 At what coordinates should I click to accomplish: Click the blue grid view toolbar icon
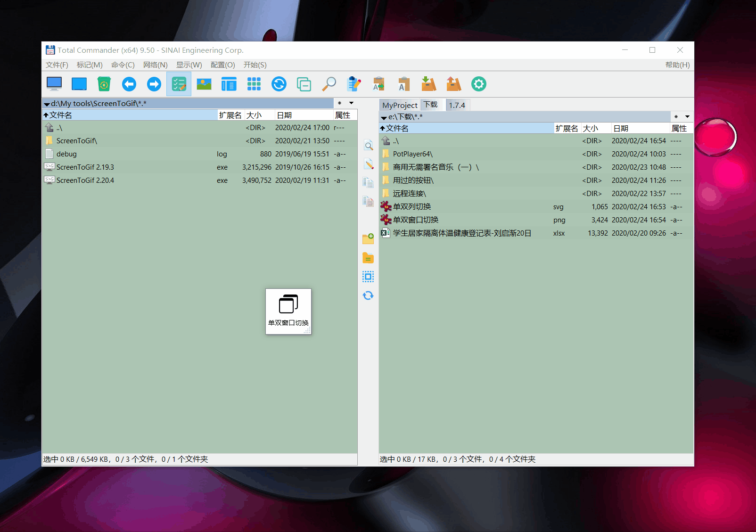click(x=254, y=84)
